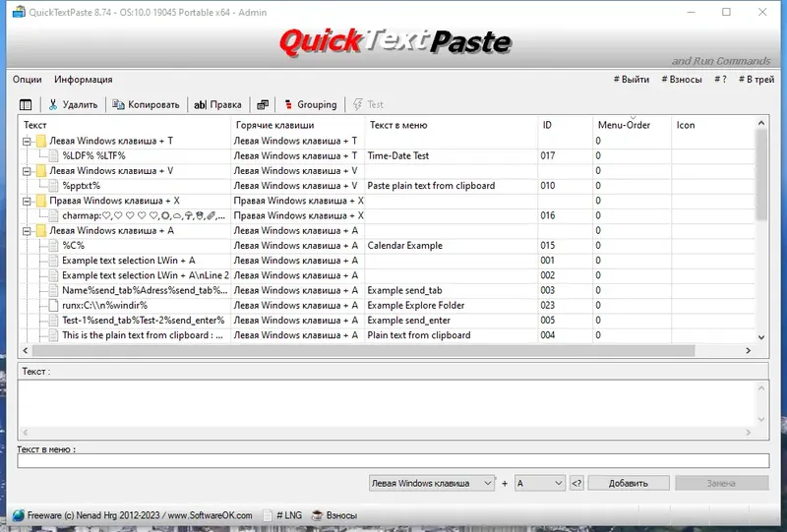The image size is (787, 532).
Task: Sort by ID column header
Action: point(565,125)
